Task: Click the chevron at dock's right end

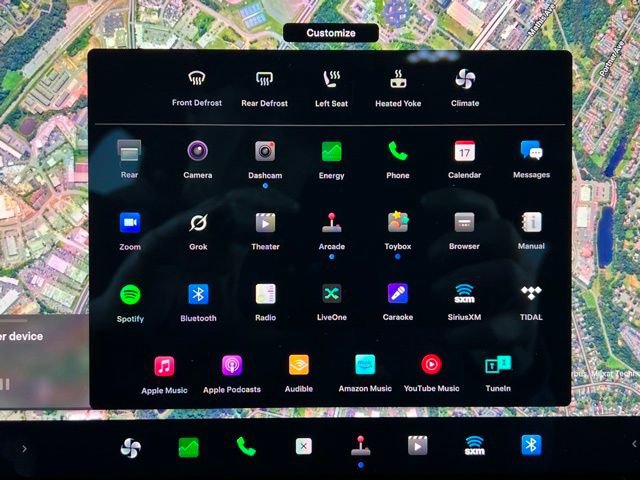Action: (x=633, y=444)
